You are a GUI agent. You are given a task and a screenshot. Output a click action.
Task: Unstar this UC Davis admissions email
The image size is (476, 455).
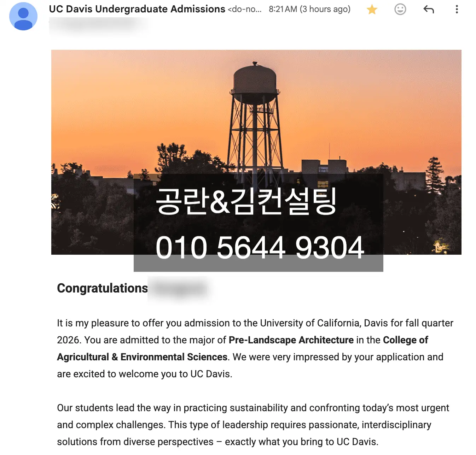(372, 10)
